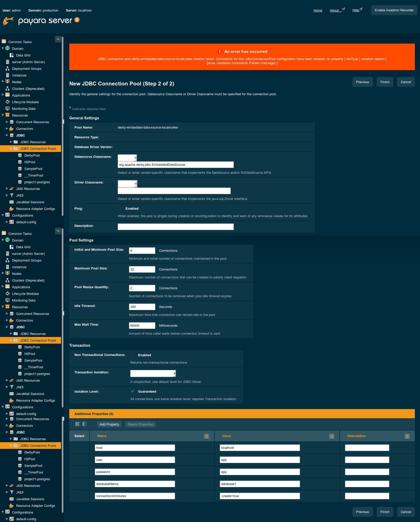Viewport: 420px width, 522px height.
Task: Click the deselect-all properties icon
Action: 84,424
